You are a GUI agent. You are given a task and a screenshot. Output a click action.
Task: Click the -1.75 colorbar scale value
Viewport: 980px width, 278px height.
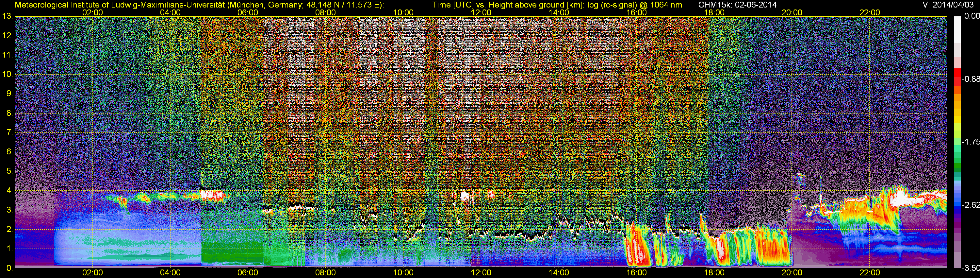coord(971,142)
